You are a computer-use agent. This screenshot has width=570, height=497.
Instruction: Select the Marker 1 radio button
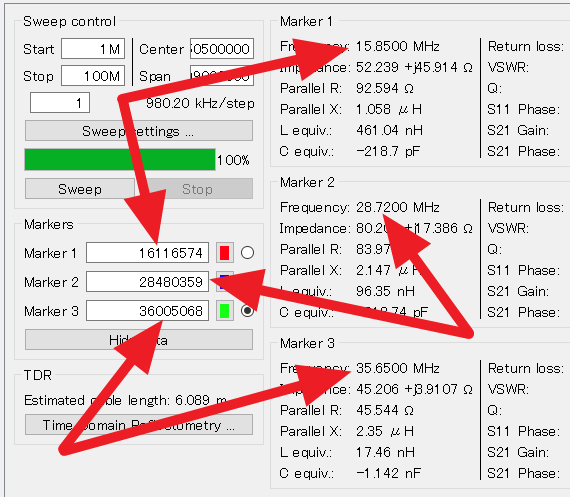(248, 253)
